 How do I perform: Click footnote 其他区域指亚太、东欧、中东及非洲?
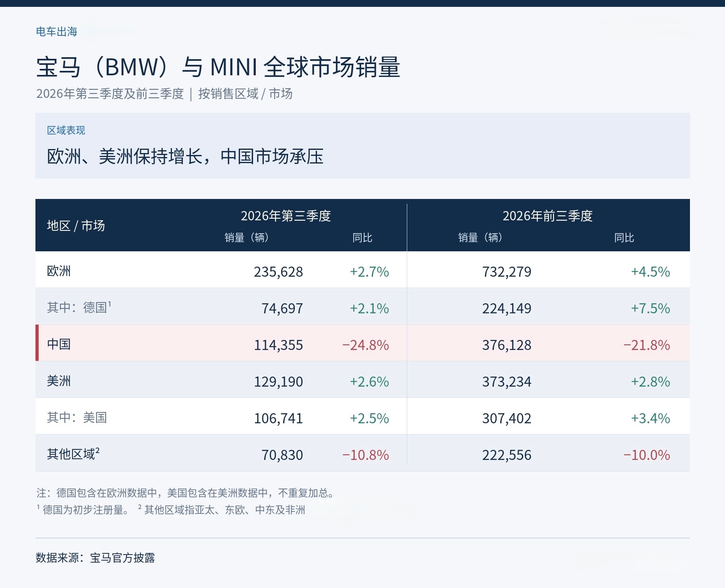coord(222,510)
